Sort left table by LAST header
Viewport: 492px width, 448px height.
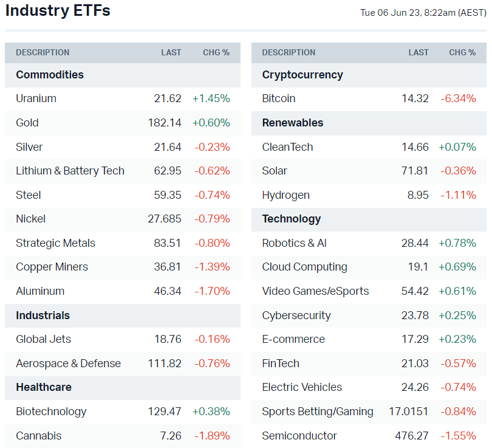pos(171,52)
